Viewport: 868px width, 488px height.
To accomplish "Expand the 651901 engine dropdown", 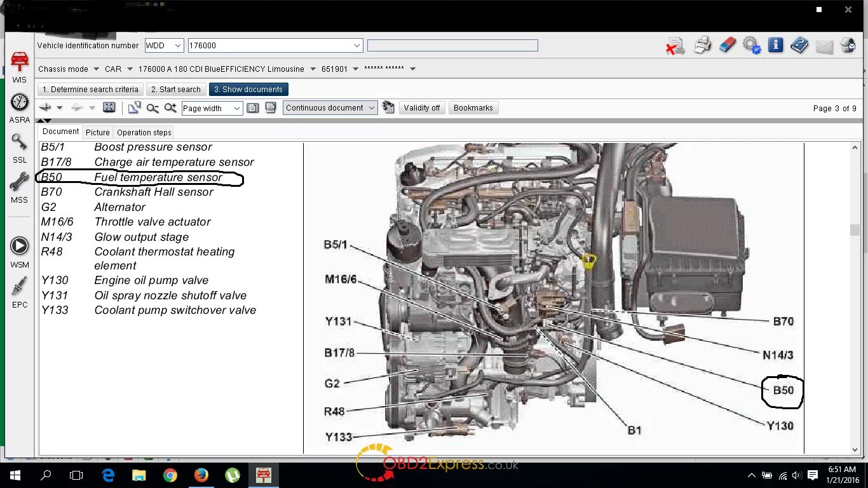I will (x=355, y=69).
